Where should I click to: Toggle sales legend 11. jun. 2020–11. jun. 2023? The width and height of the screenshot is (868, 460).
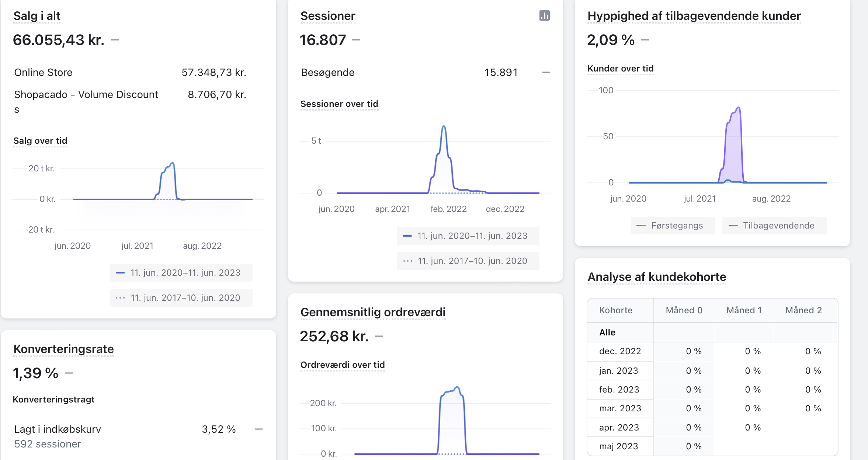pos(181,273)
